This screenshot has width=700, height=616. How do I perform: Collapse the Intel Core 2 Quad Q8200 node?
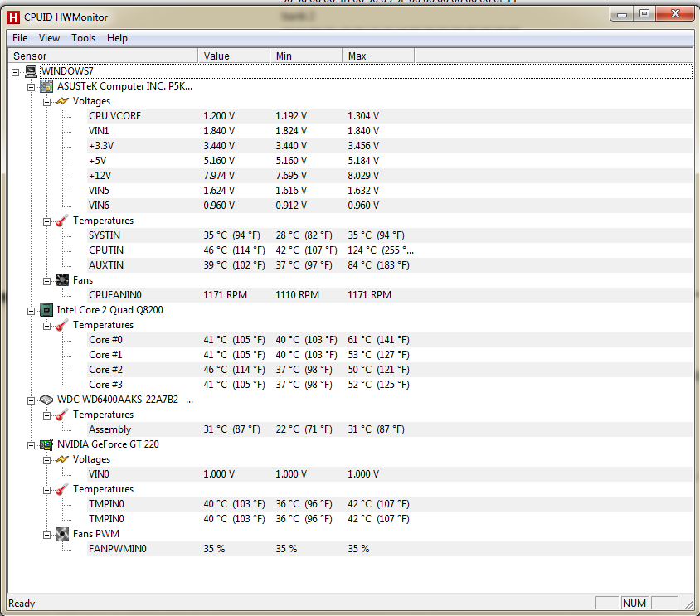coord(32,310)
